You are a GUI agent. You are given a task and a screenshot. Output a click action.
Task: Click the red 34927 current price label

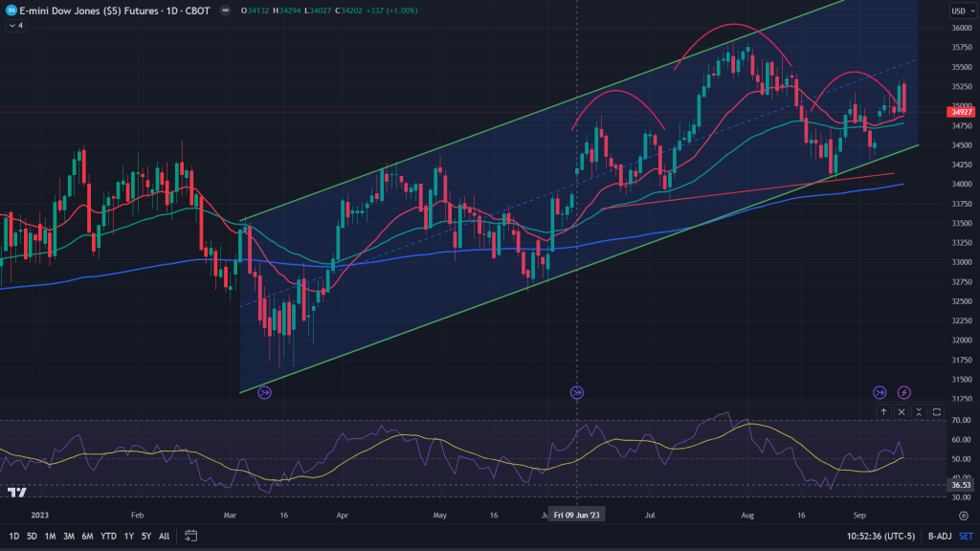pyautogui.click(x=959, y=112)
